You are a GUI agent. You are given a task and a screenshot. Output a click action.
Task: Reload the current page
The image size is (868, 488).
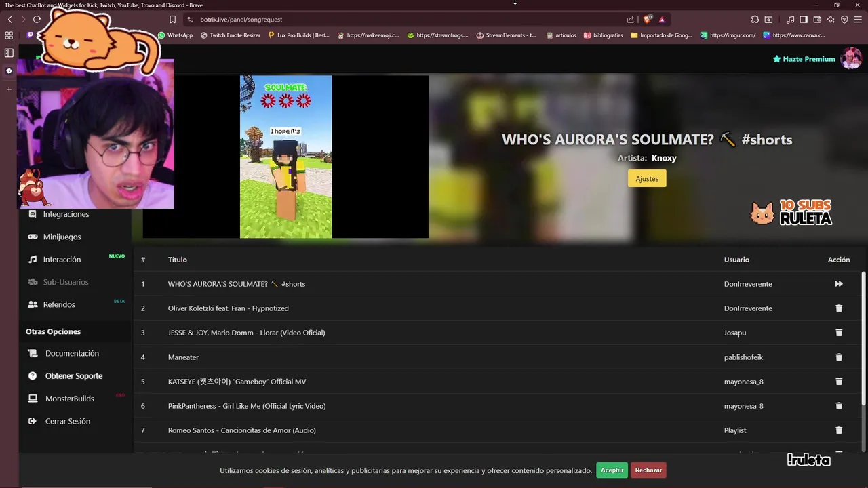pos(37,20)
